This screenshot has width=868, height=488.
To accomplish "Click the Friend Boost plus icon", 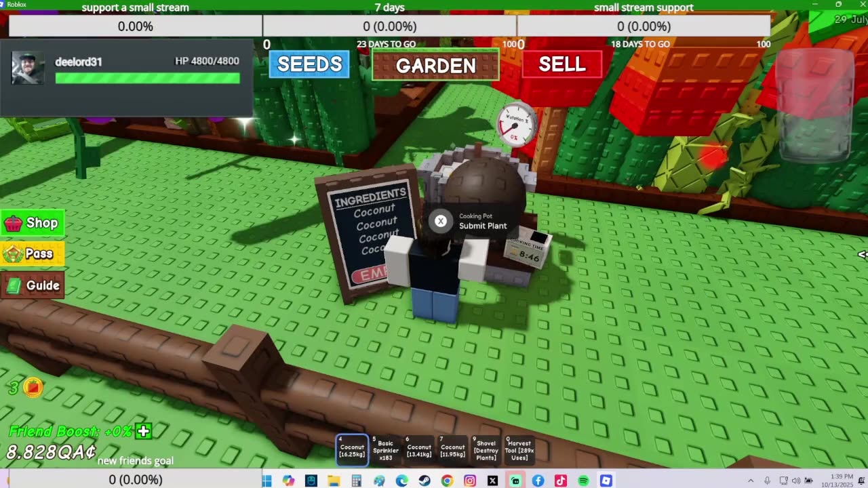I will (143, 431).
